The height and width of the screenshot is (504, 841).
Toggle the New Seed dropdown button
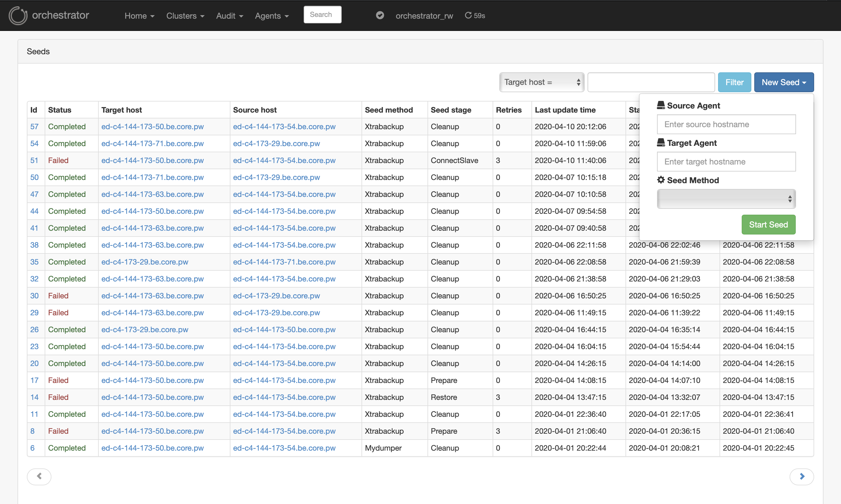783,82
